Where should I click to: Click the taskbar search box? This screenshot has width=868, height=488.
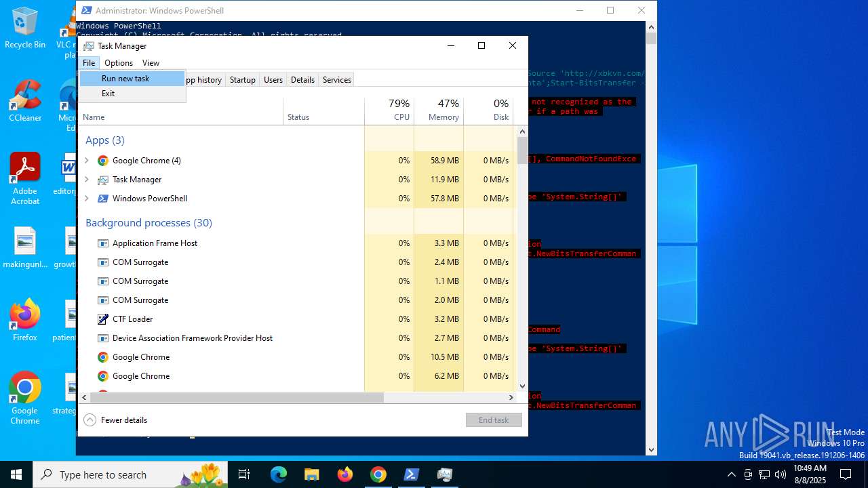[x=130, y=474]
